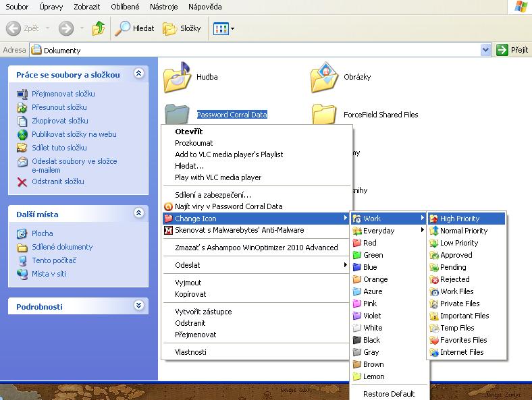
Task: Apply the Green folder color
Action: [x=373, y=255]
